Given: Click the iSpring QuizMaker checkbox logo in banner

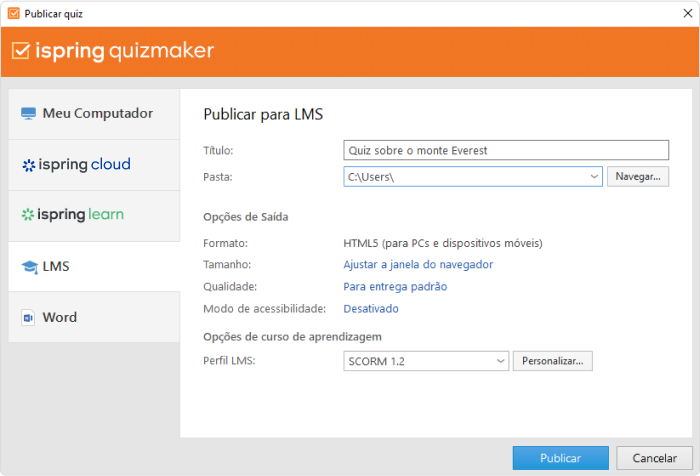Looking at the screenshot, I should click(21, 50).
